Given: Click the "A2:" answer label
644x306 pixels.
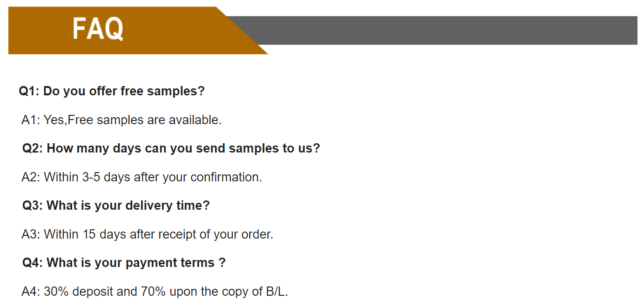Looking at the screenshot, I should click(31, 177).
